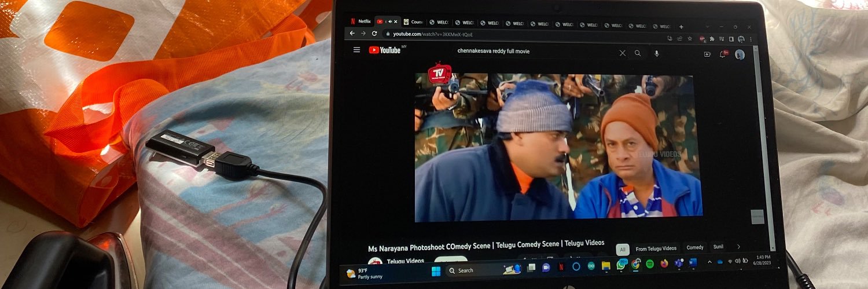Image resolution: width=868 pixels, height=289 pixels.
Task: Open the Telugu Videos channel name
Action: (x=405, y=261)
